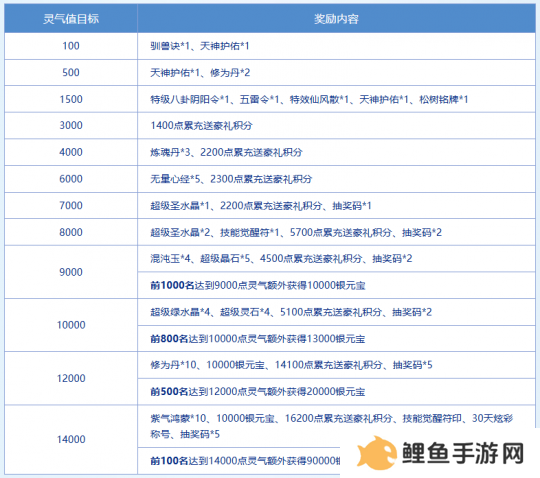Select the 炼魂丹*3 reward row
The height and width of the screenshot is (478, 540).
pos(336,152)
